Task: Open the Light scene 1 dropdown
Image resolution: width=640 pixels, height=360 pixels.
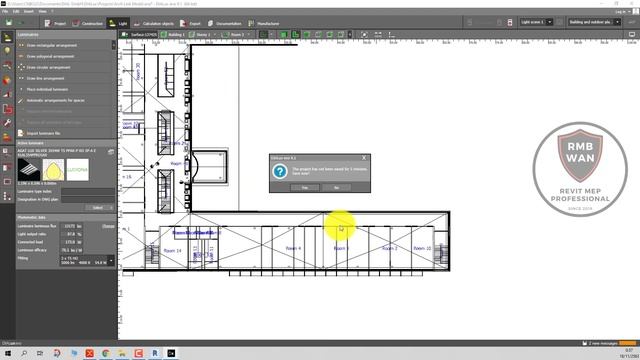Action: tap(536, 22)
